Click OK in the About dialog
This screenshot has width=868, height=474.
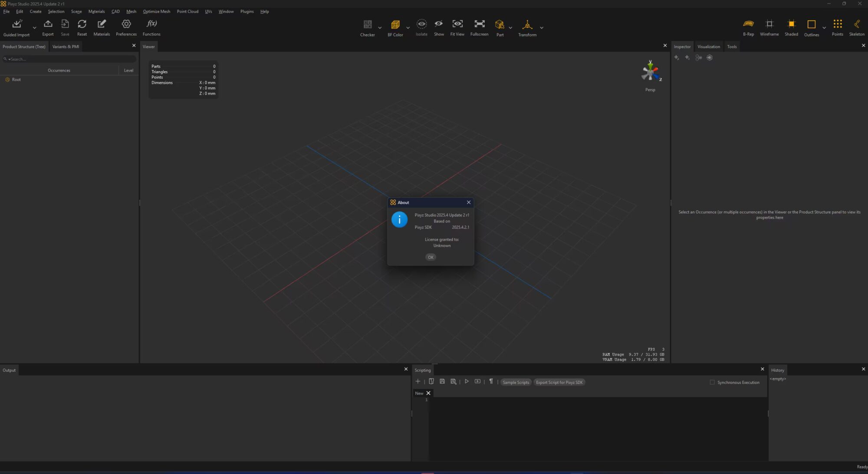(x=430, y=257)
